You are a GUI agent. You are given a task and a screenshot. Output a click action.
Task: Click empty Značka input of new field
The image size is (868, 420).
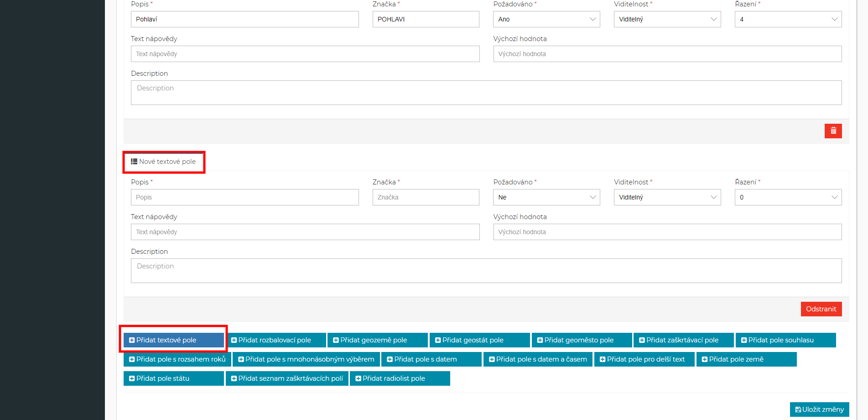pos(426,197)
